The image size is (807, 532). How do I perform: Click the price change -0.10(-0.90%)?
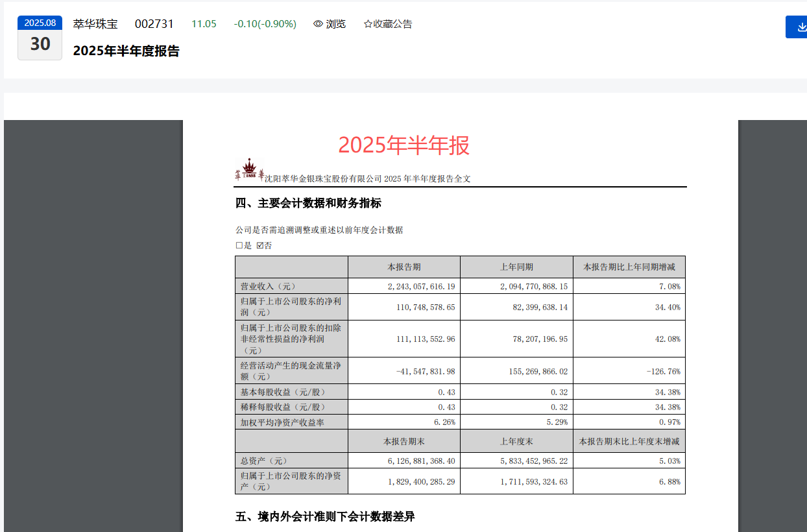click(265, 24)
